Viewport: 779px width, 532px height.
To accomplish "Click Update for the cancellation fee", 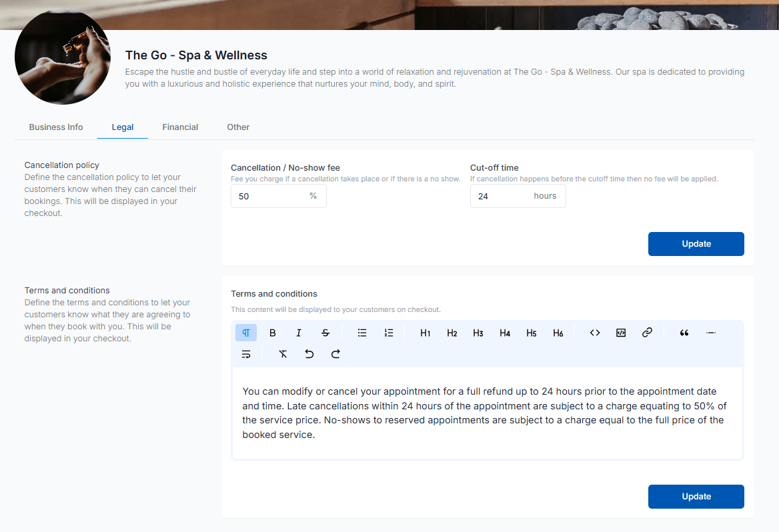I will click(x=696, y=243).
